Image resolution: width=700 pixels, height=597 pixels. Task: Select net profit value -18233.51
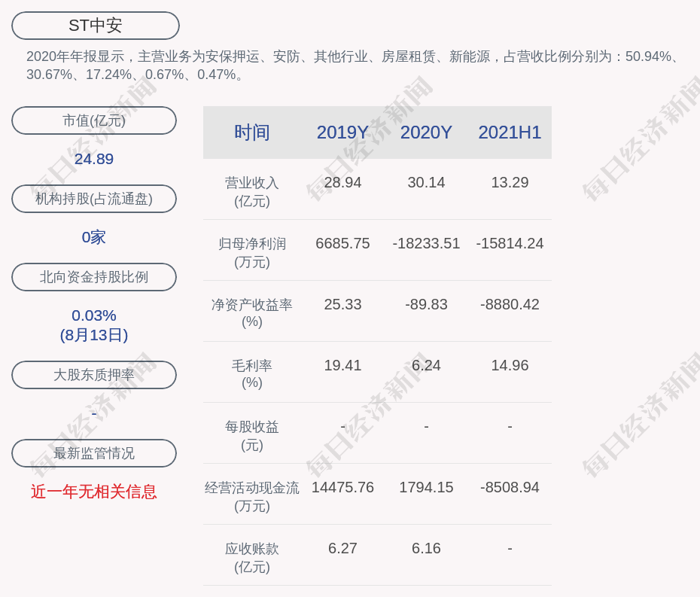point(426,243)
